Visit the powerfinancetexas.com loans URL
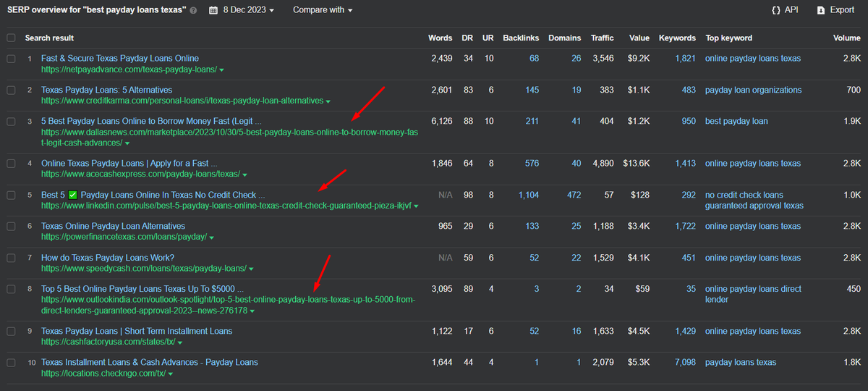This screenshot has width=868, height=391. 124,237
